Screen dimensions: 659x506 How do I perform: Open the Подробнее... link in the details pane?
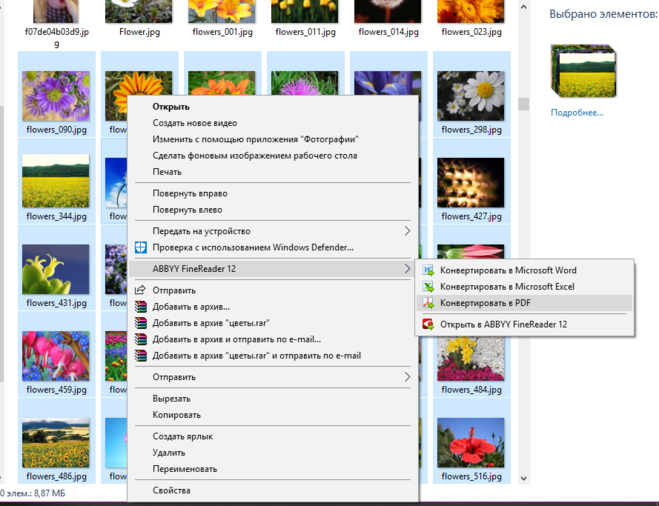click(x=577, y=113)
